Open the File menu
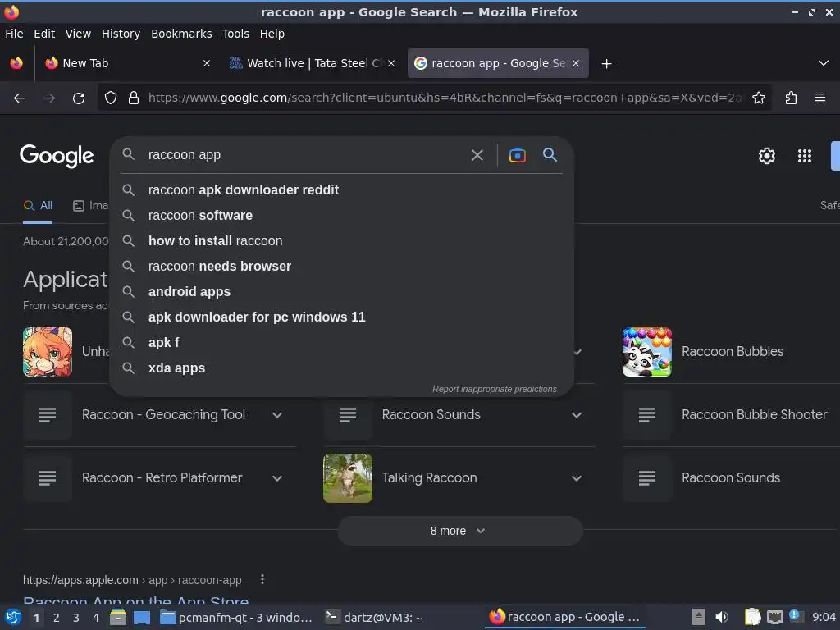This screenshot has height=630, width=840. pos(14,34)
